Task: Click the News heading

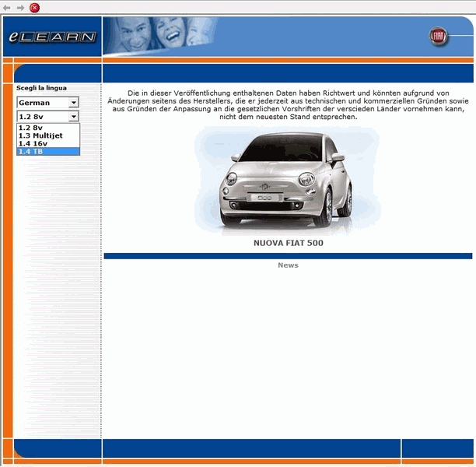Action: 288,265
